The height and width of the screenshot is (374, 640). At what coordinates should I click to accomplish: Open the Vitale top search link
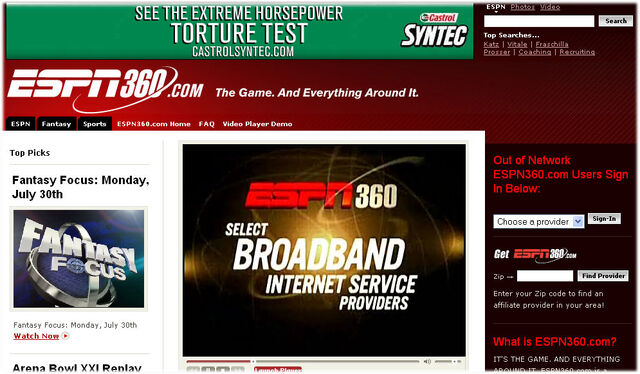[517, 44]
